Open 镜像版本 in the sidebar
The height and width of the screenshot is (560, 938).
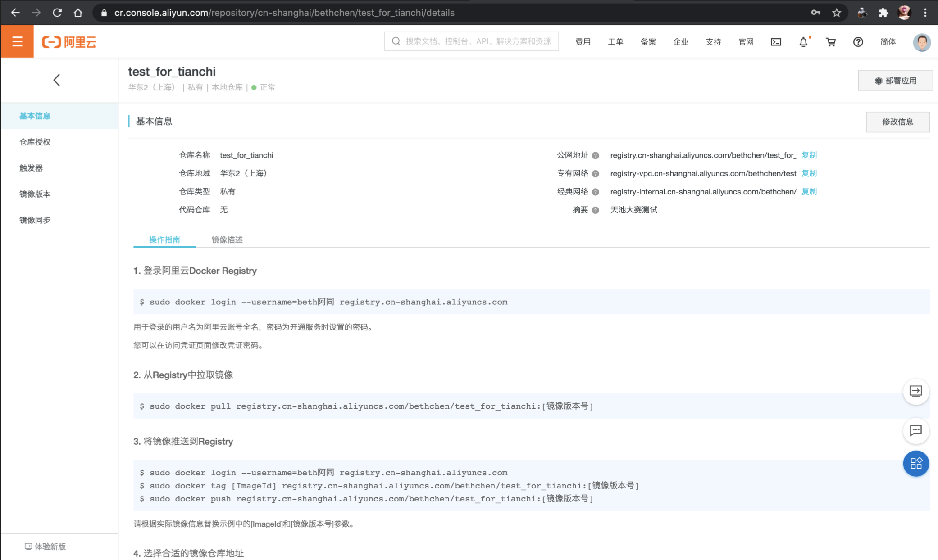coord(35,194)
